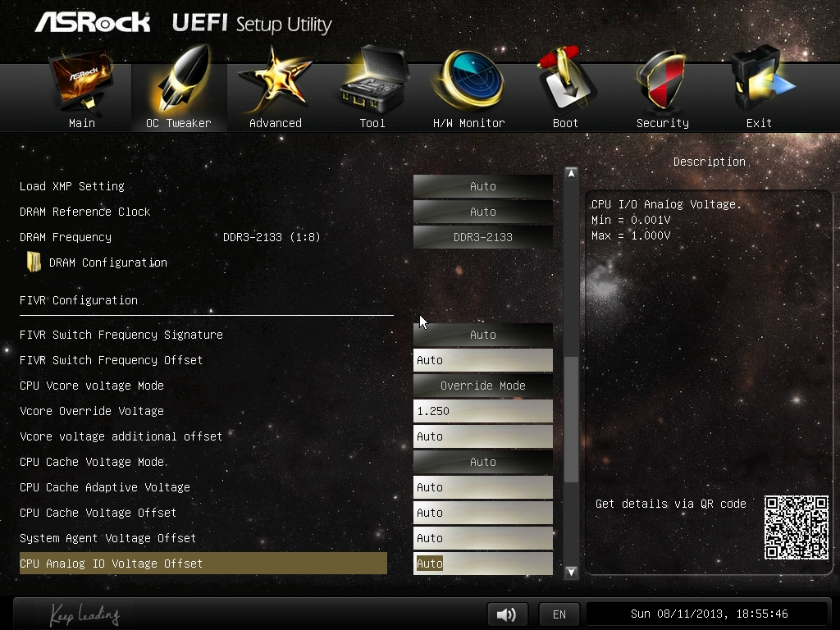Click FIVR Switch Frequency Offset field
This screenshot has width=840, height=630.
coord(482,360)
